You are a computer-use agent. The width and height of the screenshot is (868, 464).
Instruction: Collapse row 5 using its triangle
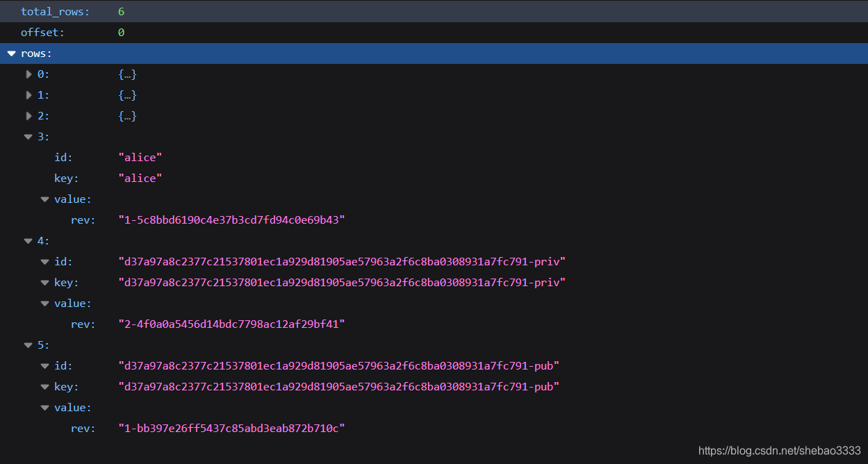pos(28,345)
